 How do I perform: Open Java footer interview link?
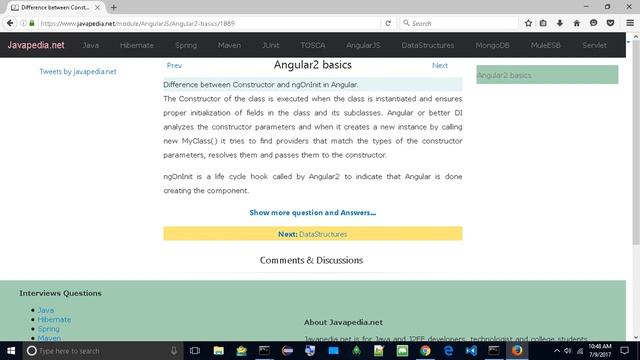point(46,310)
